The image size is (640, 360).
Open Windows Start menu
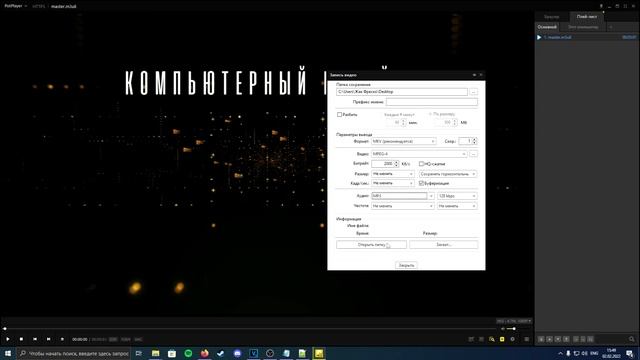(8, 353)
